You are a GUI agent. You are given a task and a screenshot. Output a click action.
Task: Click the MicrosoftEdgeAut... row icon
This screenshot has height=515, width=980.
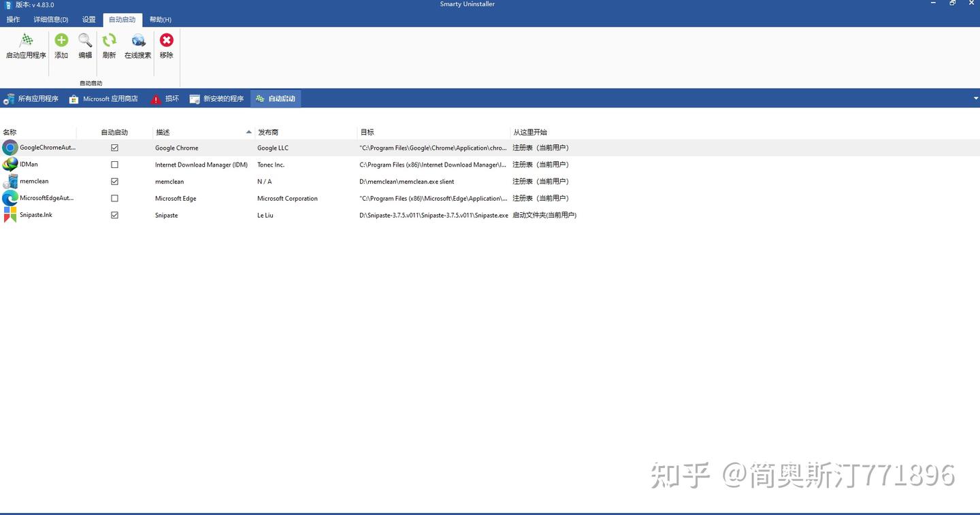click(x=10, y=198)
